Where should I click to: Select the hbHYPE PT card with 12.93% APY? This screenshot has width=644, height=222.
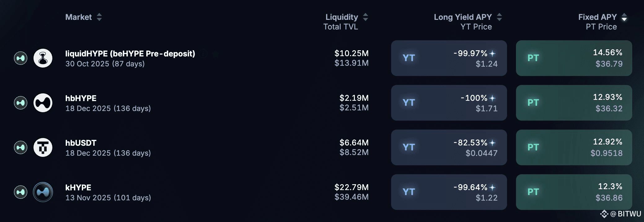tap(574, 103)
